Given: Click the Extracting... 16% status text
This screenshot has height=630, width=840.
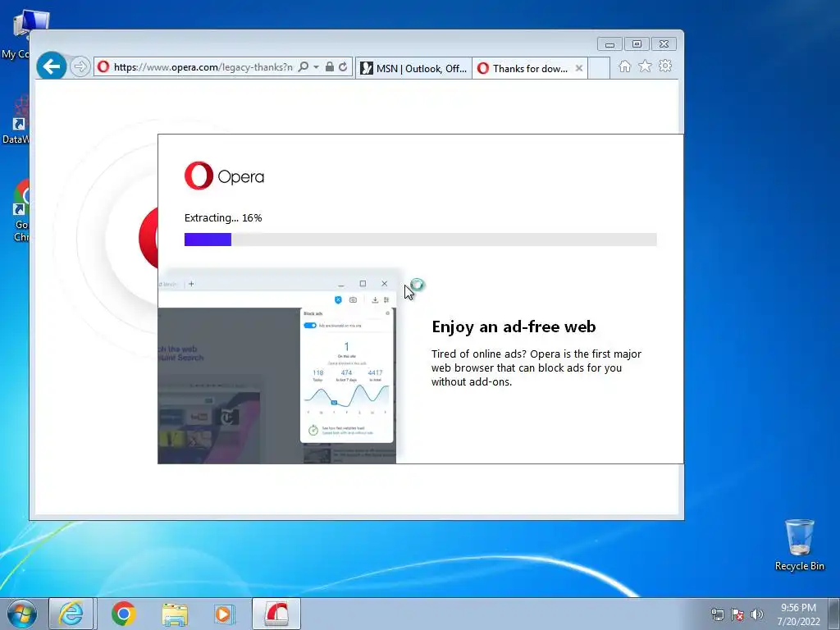Looking at the screenshot, I should point(223,218).
